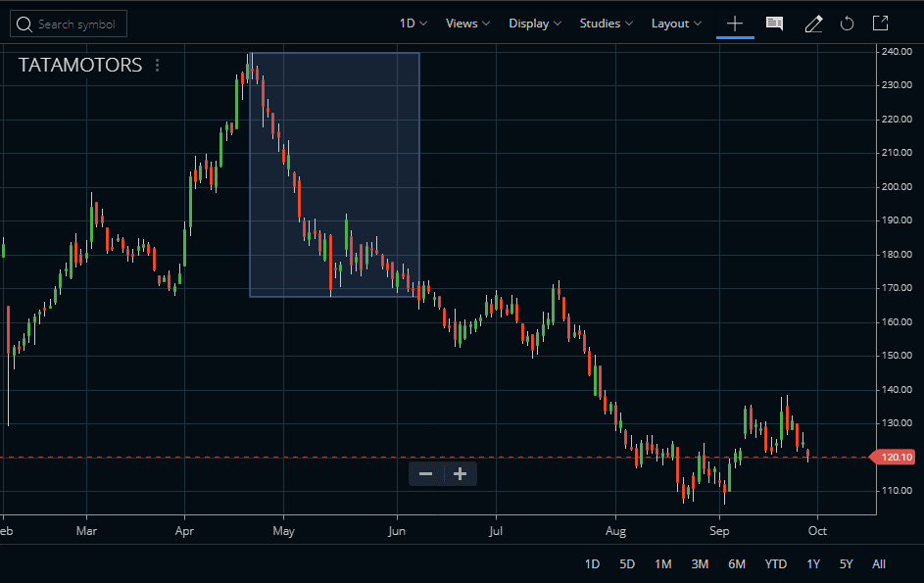This screenshot has width=924, height=583.
Task: Switch to the 3M time range
Action: (x=700, y=563)
